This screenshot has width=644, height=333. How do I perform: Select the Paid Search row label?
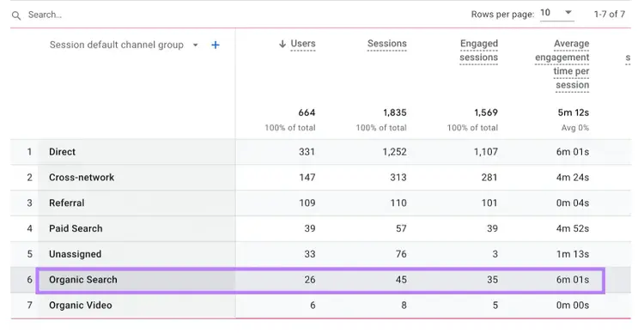coord(76,228)
